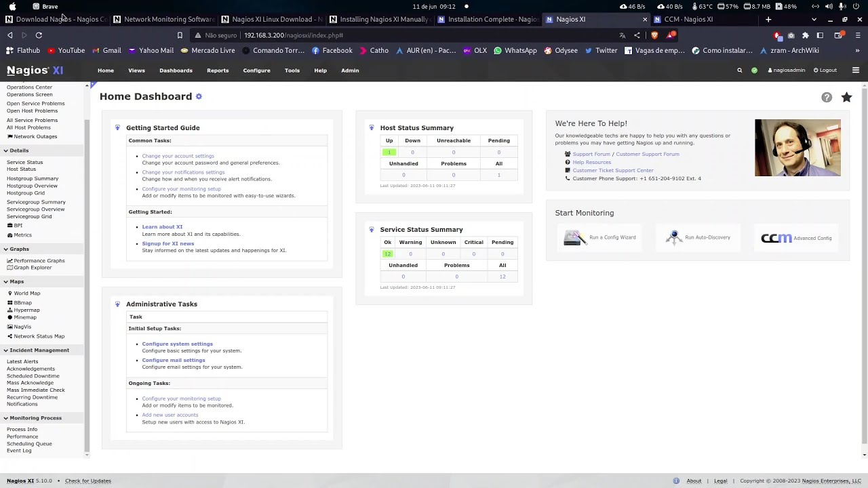
Task: Click Signup for XI news link
Action: coord(167,243)
